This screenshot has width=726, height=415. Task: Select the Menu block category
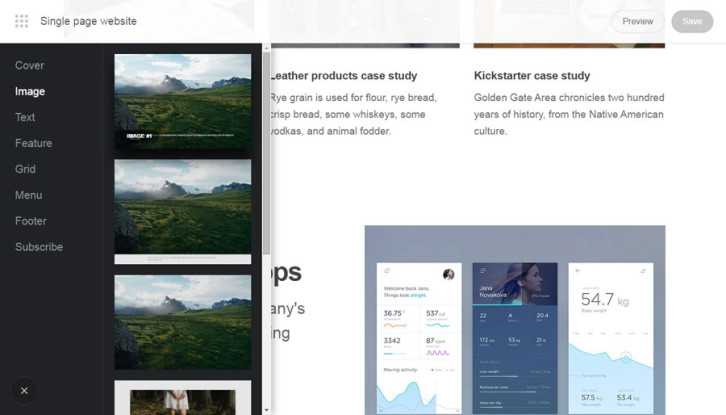[x=28, y=195]
